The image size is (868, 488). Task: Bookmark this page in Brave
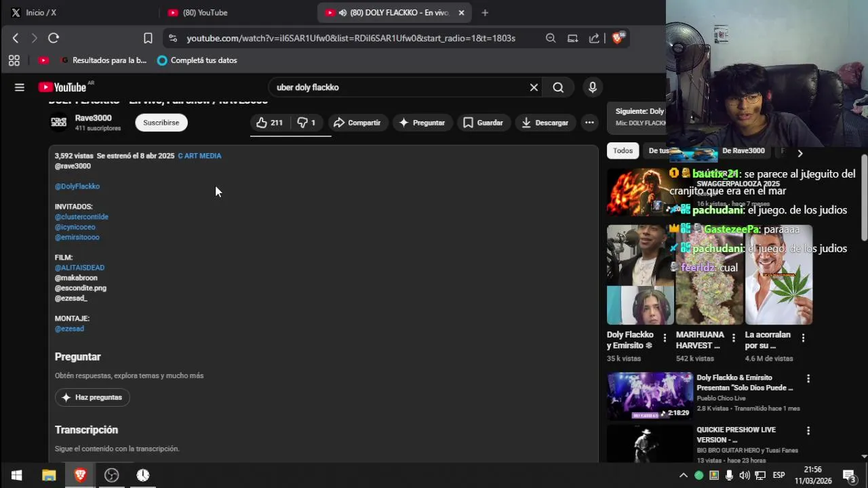click(x=148, y=38)
